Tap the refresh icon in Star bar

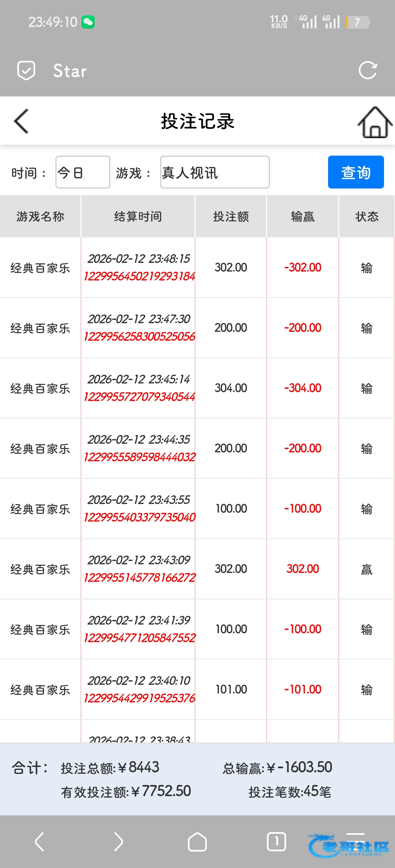click(x=367, y=70)
